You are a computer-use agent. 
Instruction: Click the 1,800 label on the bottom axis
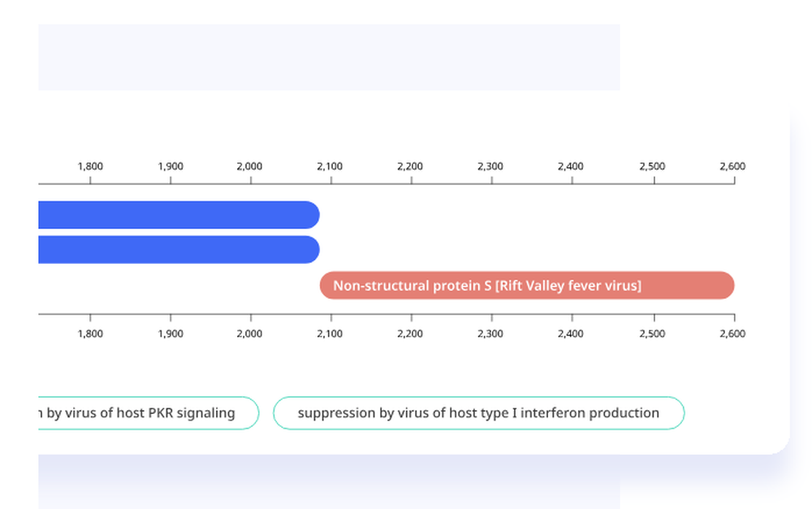click(90, 334)
